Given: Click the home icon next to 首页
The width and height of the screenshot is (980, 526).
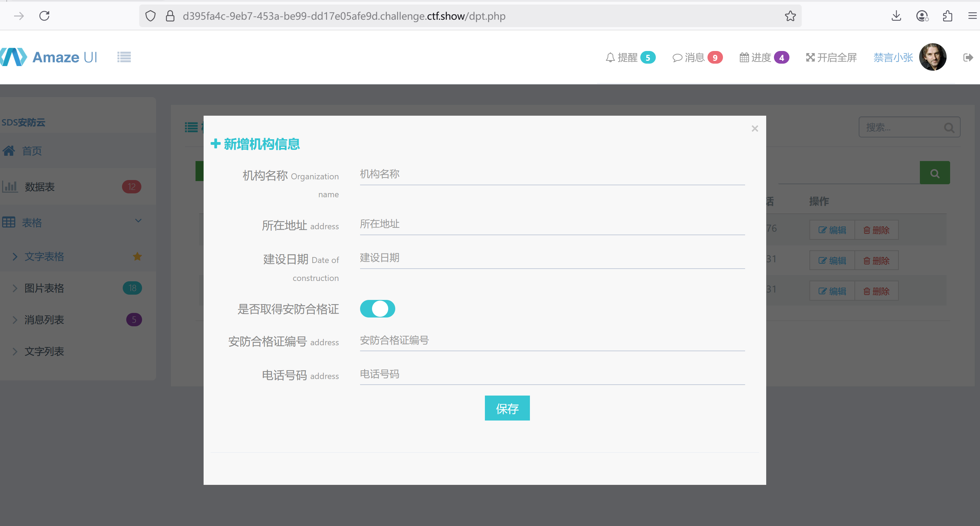Looking at the screenshot, I should 9,150.
